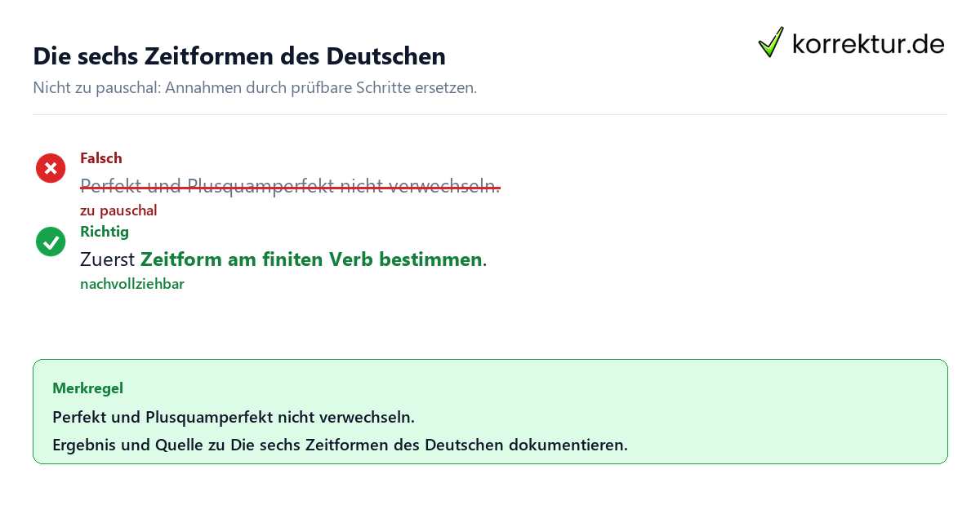Screen dimensions: 980x514
Task: Click the 'Falsch' label
Action: coord(101,158)
